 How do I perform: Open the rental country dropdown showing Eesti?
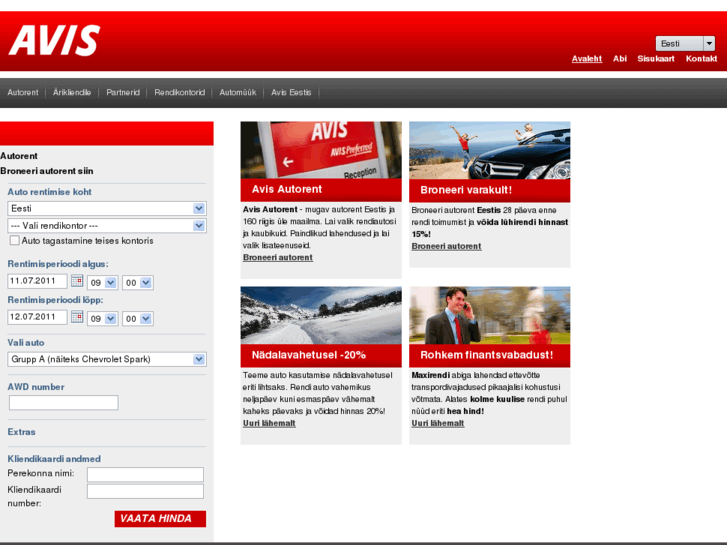[107, 208]
